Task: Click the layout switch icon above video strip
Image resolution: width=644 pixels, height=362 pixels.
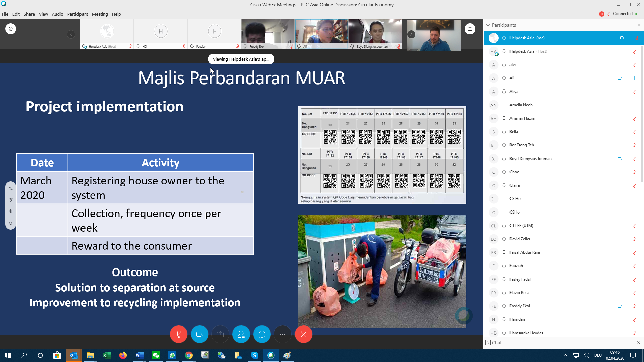Action: coord(470,29)
